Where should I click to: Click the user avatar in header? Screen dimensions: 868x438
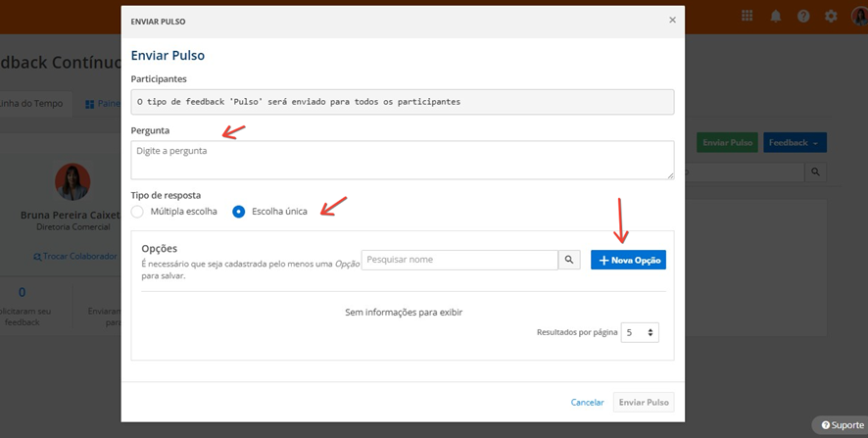[860, 16]
